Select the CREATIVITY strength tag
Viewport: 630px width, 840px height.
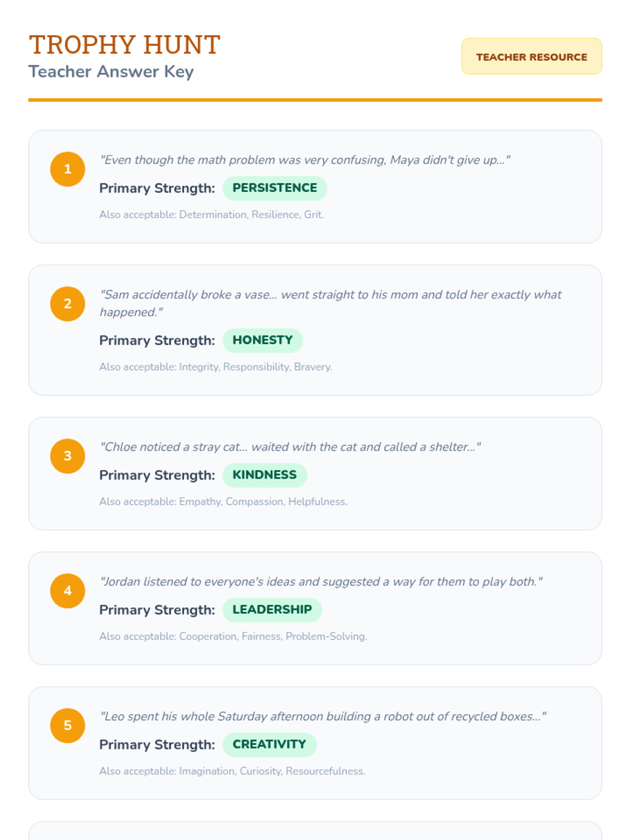coord(269,744)
